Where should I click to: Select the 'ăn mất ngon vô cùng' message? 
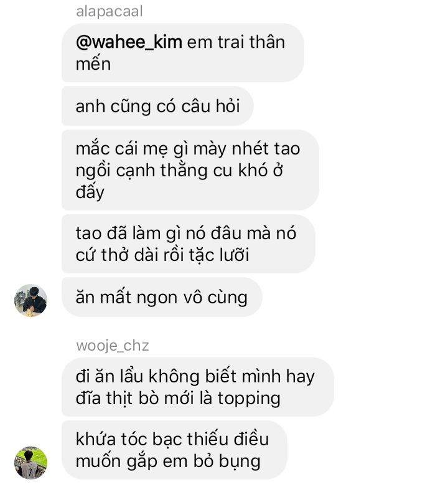coord(162,297)
